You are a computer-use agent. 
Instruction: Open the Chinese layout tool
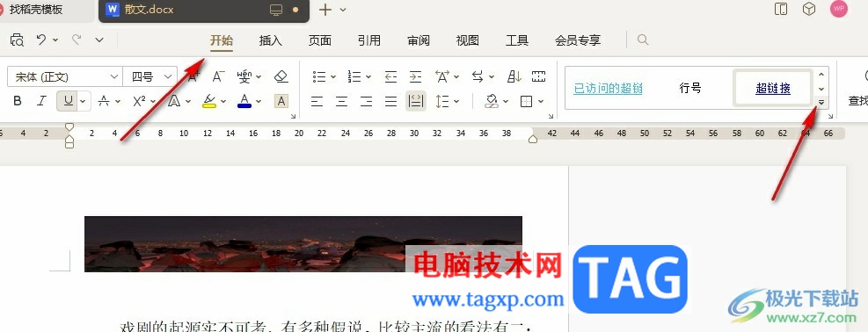pos(442,76)
